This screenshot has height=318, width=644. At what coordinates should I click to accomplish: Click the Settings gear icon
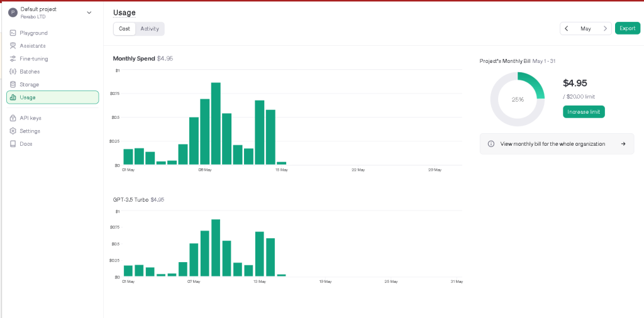[13, 131]
